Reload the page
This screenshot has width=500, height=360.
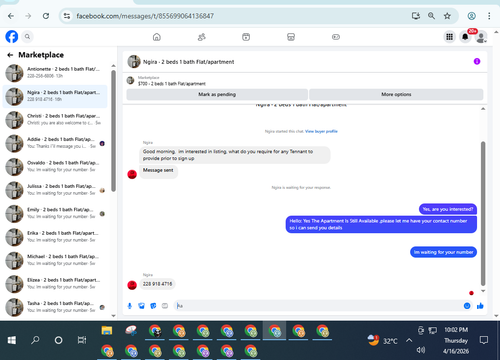[x=46, y=16]
